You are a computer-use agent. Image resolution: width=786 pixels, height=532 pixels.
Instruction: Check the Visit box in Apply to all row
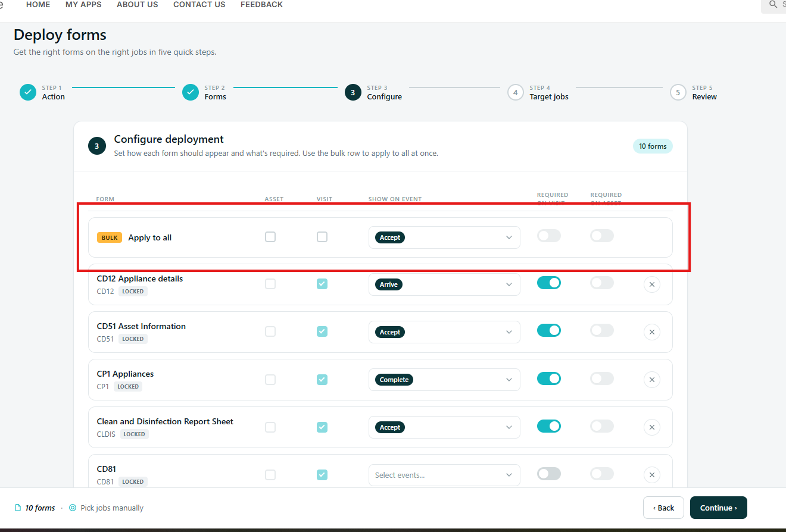322,237
